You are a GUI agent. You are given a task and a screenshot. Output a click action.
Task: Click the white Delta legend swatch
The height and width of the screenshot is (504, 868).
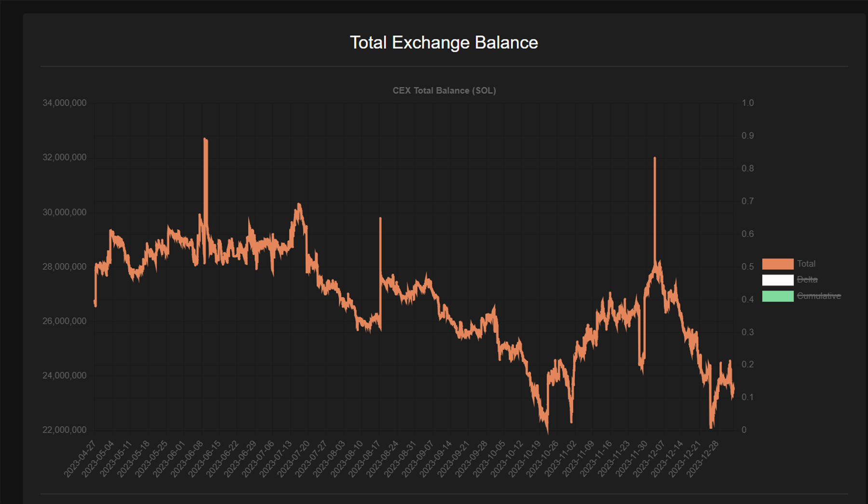tap(777, 280)
